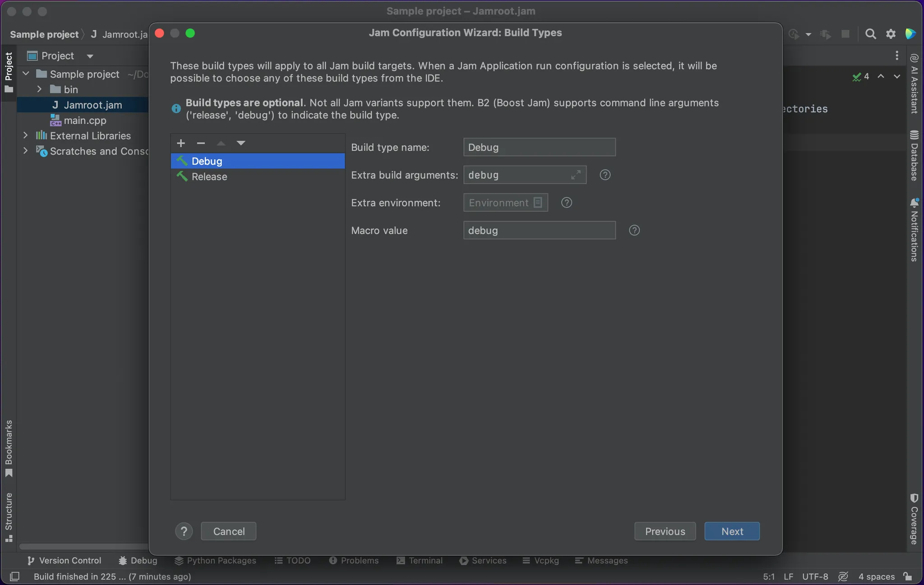Viewport: 924px width, 585px height.
Task: Click the Extra environment field
Action: coord(506,203)
